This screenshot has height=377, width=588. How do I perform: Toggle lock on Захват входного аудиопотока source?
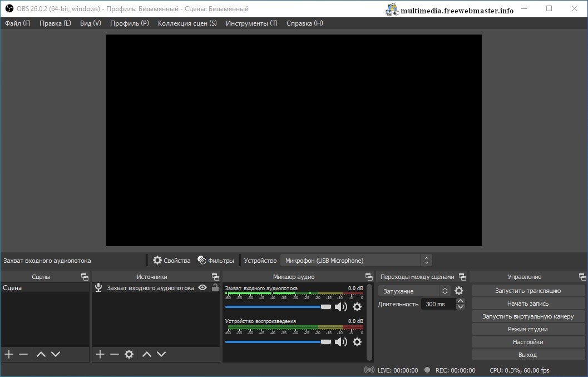pyautogui.click(x=215, y=288)
